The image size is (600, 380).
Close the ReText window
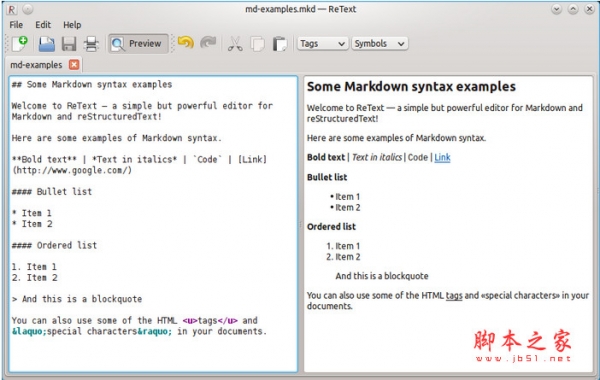pyautogui.click(x=589, y=9)
